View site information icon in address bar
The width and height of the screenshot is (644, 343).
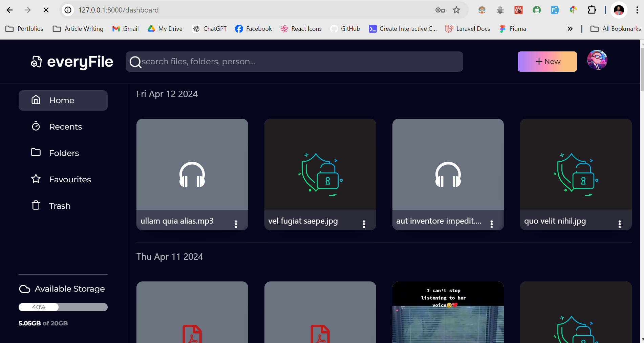coord(68,10)
